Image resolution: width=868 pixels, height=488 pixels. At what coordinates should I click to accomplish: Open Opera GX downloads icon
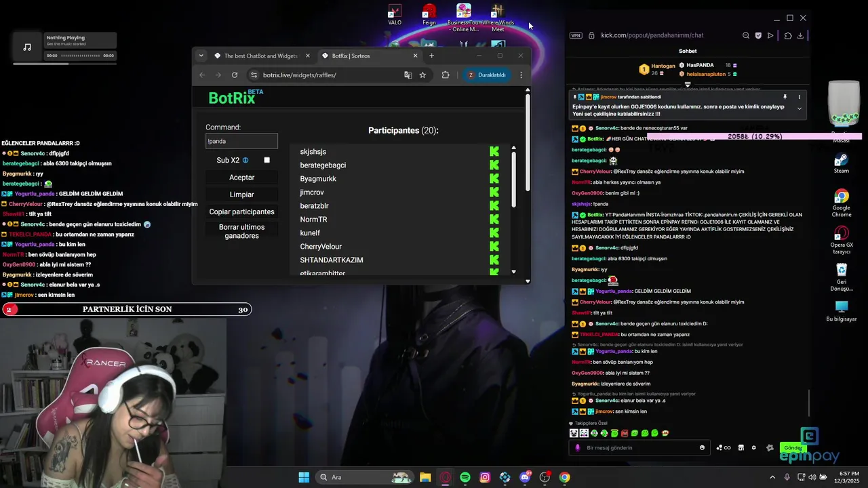800,35
